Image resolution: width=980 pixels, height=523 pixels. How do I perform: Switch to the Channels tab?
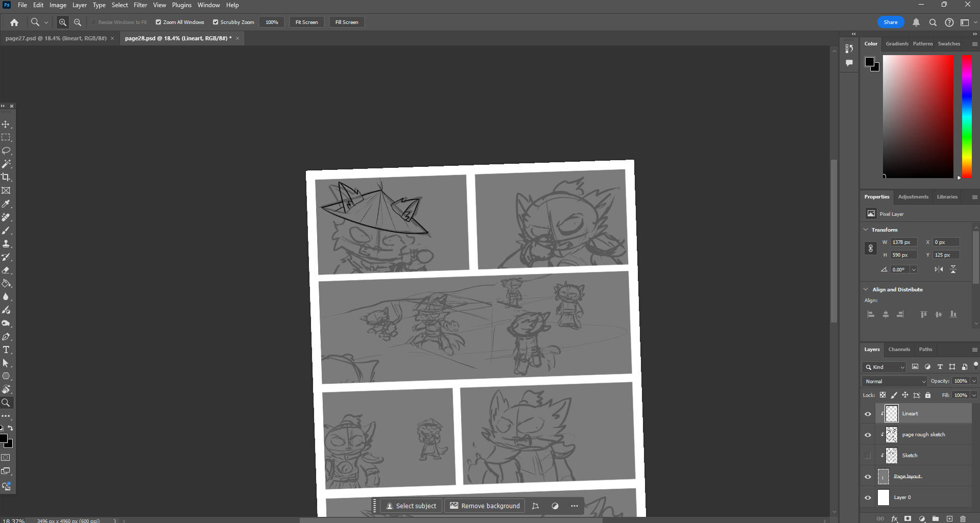(899, 350)
